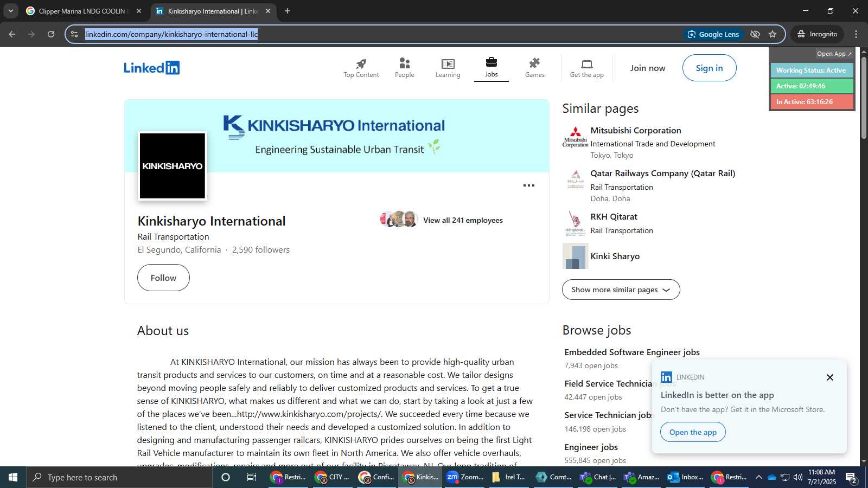Click the taskbar search box
This screenshot has width=868, height=488.
click(119, 477)
